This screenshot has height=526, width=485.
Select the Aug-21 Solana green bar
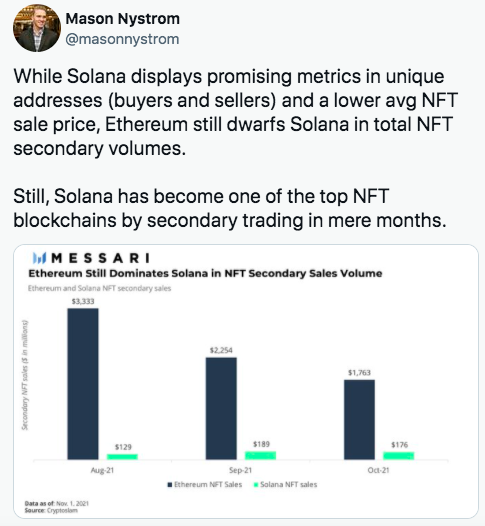click(122, 457)
